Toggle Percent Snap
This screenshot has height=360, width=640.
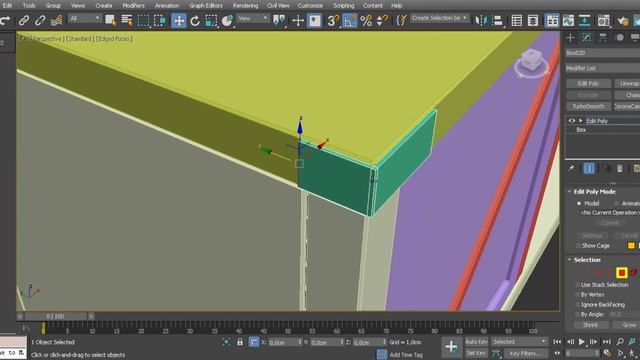pyautogui.click(x=366, y=20)
